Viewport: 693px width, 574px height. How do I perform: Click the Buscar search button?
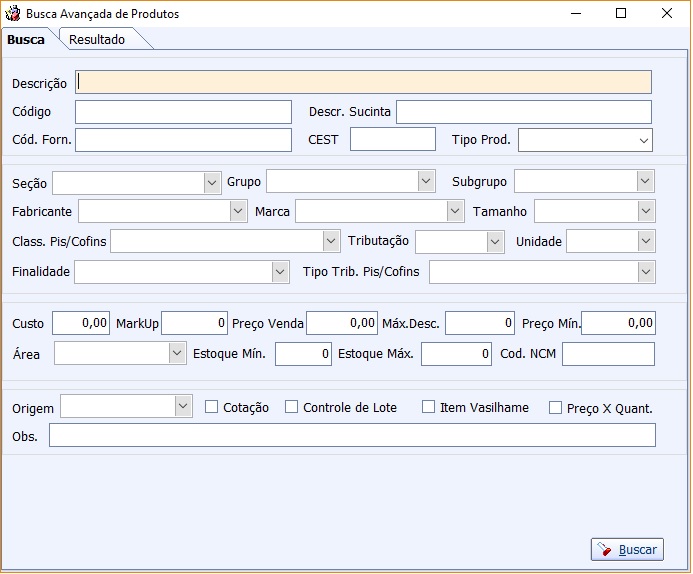(627, 549)
